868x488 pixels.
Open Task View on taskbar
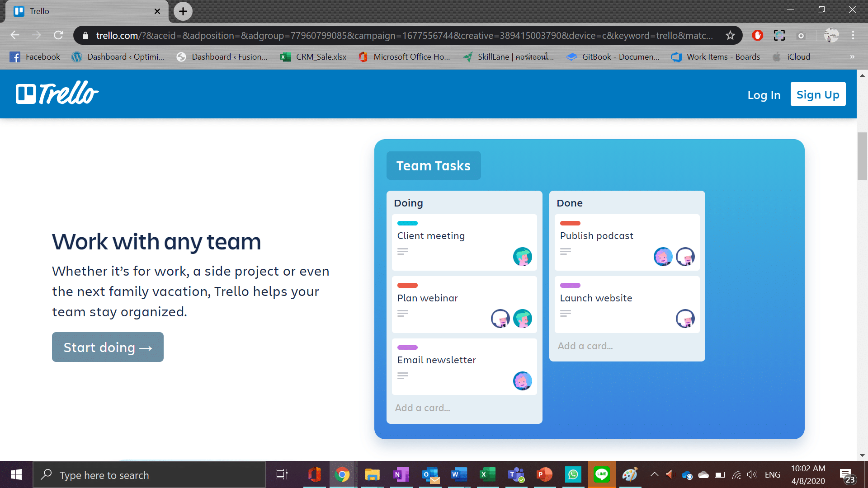pos(282,474)
